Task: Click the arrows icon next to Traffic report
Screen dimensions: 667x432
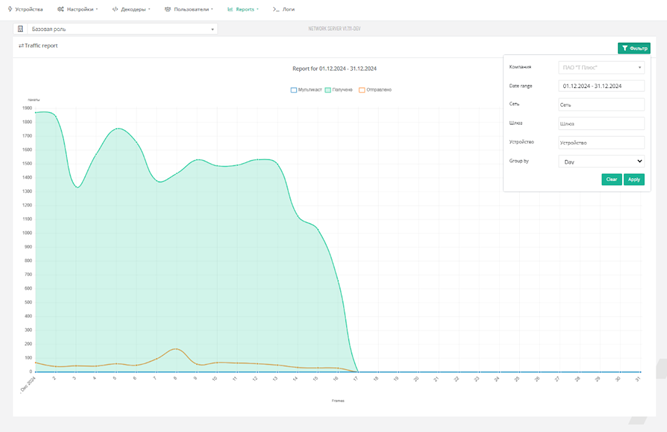Action: tap(21, 46)
